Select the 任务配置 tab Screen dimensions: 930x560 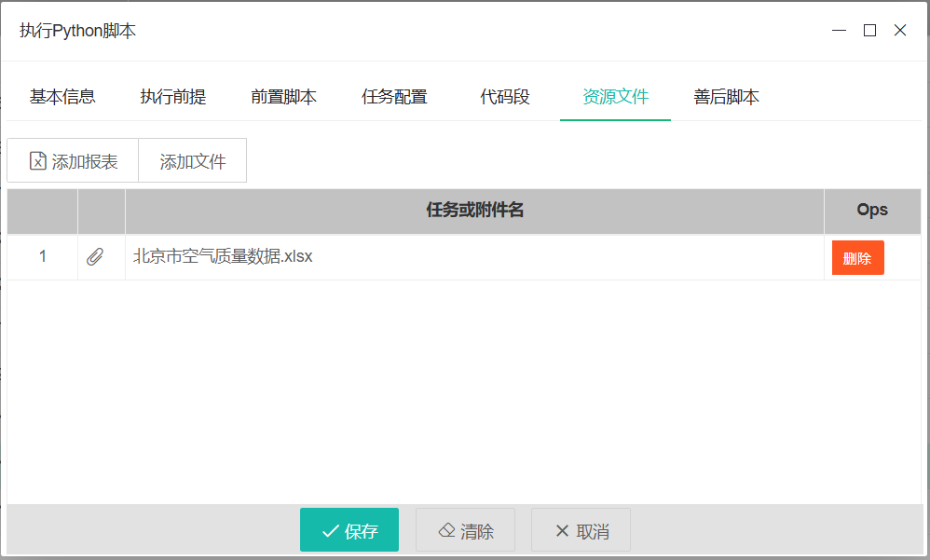(x=394, y=97)
